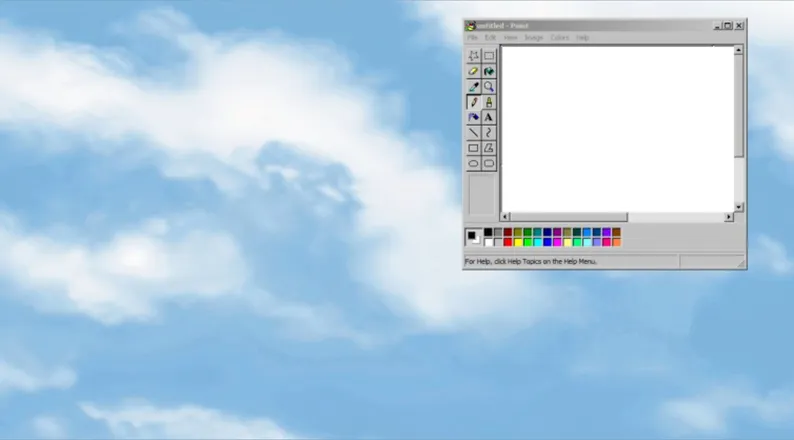Select the teal swatch

point(537,232)
